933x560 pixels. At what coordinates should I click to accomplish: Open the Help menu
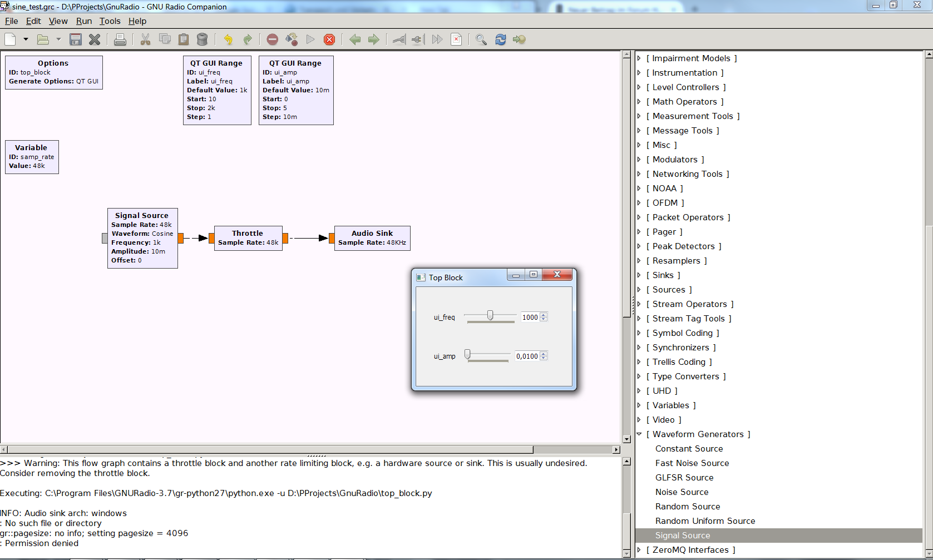pos(137,21)
